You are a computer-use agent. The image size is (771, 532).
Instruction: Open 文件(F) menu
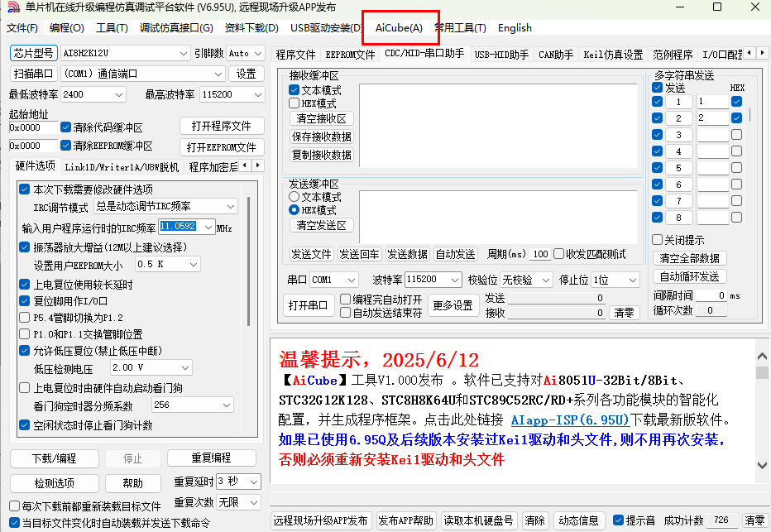click(x=22, y=28)
